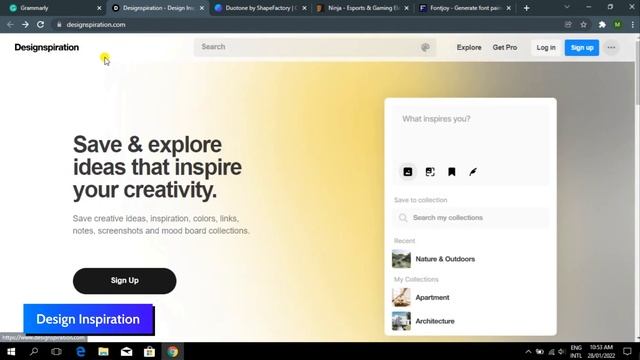Select the screenshot capture icon
640x360 pixels.
click(430, 172)
